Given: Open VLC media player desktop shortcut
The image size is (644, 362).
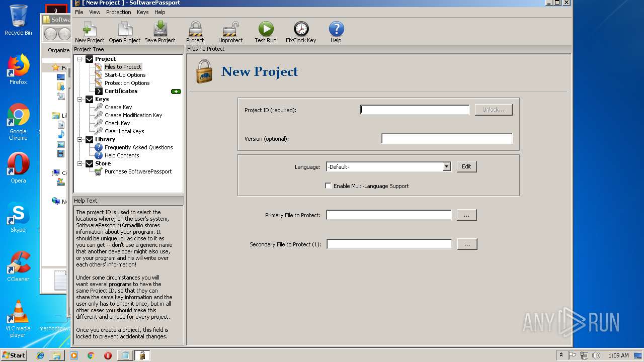Looking at the screenshot, I should click(x=18, y=319).
